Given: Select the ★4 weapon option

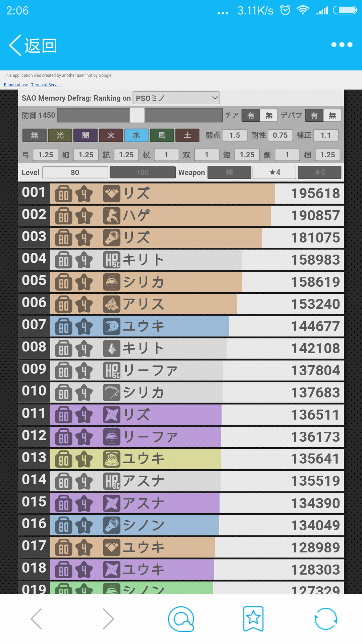Looking at the screenshot, I should click(x=275, y=172).
